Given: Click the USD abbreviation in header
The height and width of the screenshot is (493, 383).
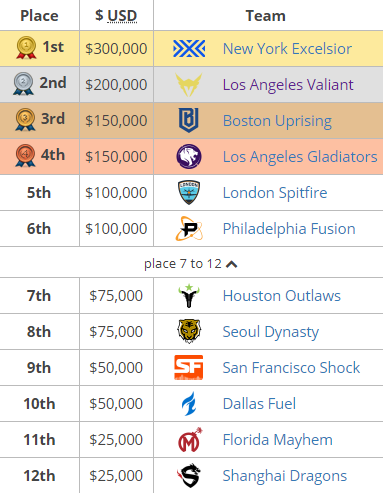Looking at the screenshot, I should (x=122, y=16).
